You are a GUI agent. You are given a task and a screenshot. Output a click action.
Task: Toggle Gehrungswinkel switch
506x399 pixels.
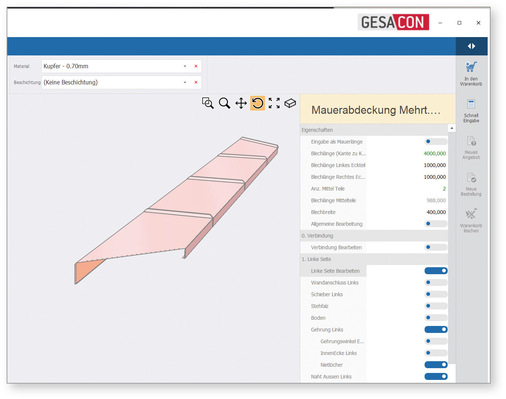pos(436,341)
